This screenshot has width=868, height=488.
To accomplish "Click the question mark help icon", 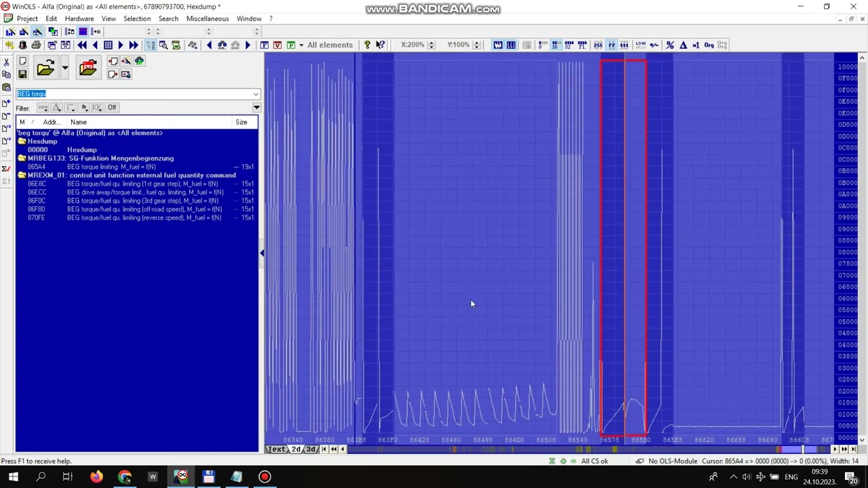I will 367,45.
